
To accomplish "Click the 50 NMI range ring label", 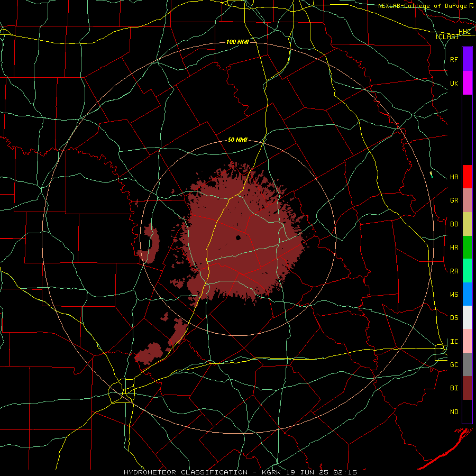I will click(237, 140).
